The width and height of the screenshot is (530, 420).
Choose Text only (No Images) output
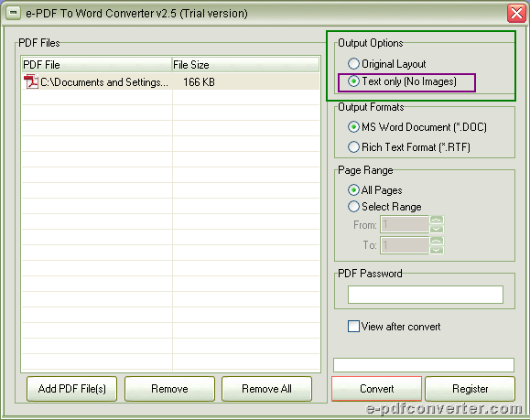point(353,81)
